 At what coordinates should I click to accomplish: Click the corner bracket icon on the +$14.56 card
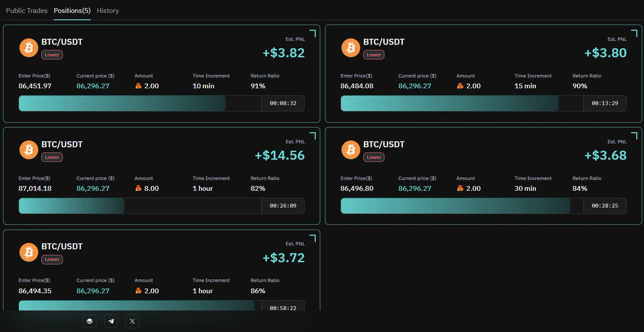pyautogui.click(x=313, y=135)
